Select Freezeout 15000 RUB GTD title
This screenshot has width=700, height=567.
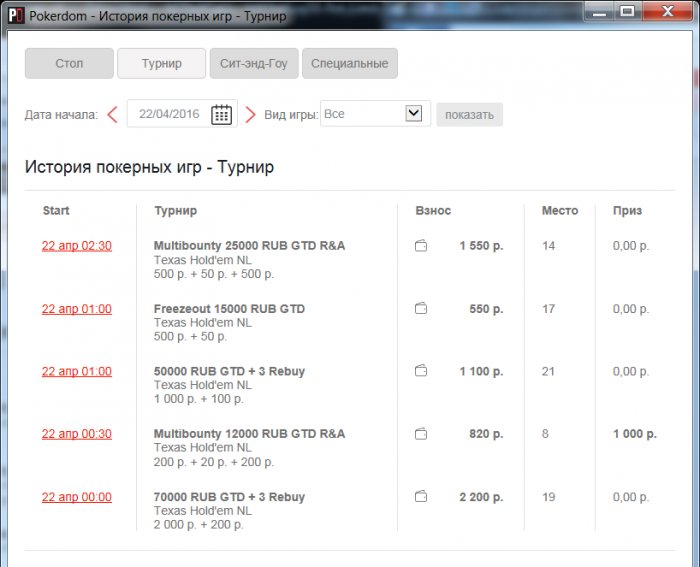click(229, 309)
